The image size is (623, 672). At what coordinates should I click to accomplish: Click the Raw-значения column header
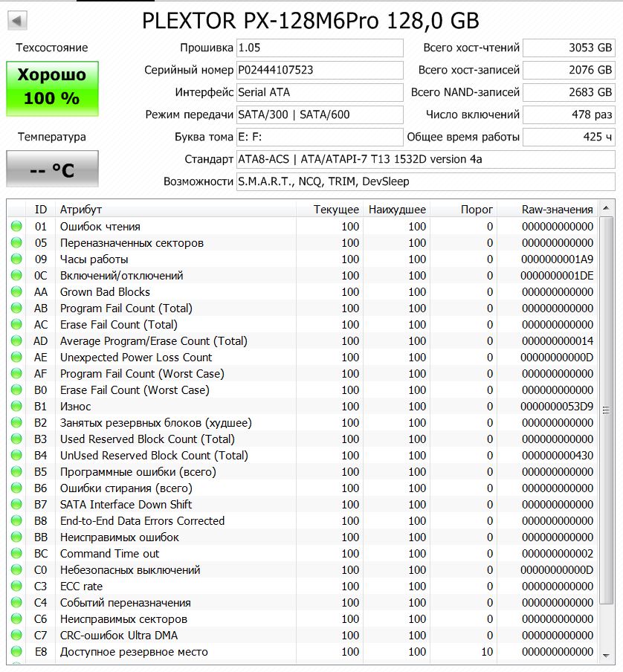[x=548, y=209]
